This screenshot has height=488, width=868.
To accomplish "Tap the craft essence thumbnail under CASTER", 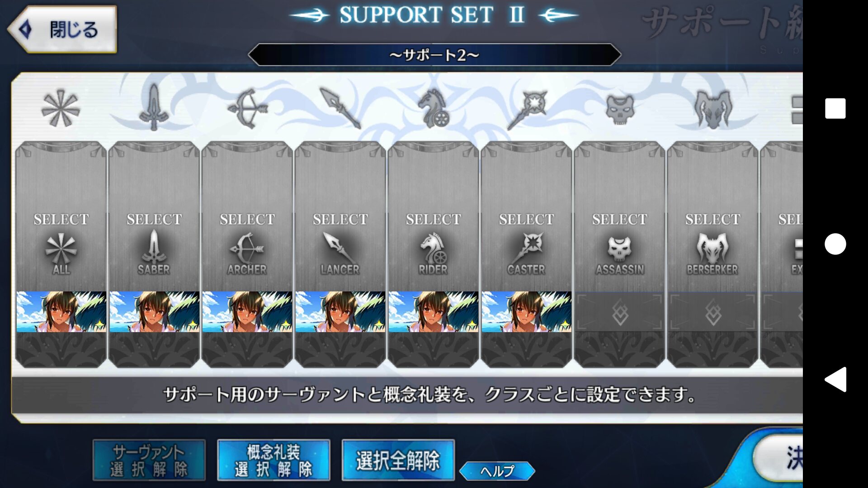I will 527,312.
